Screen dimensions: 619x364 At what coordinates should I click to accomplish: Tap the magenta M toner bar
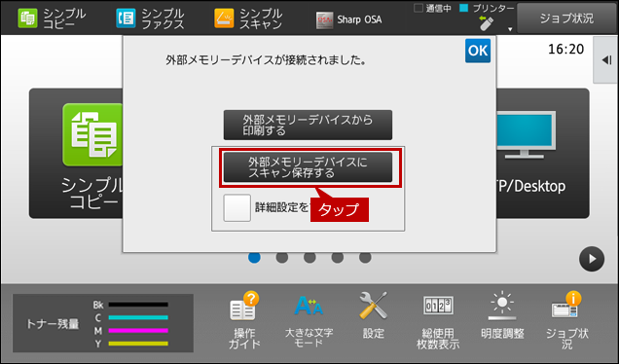pos(138,331)
